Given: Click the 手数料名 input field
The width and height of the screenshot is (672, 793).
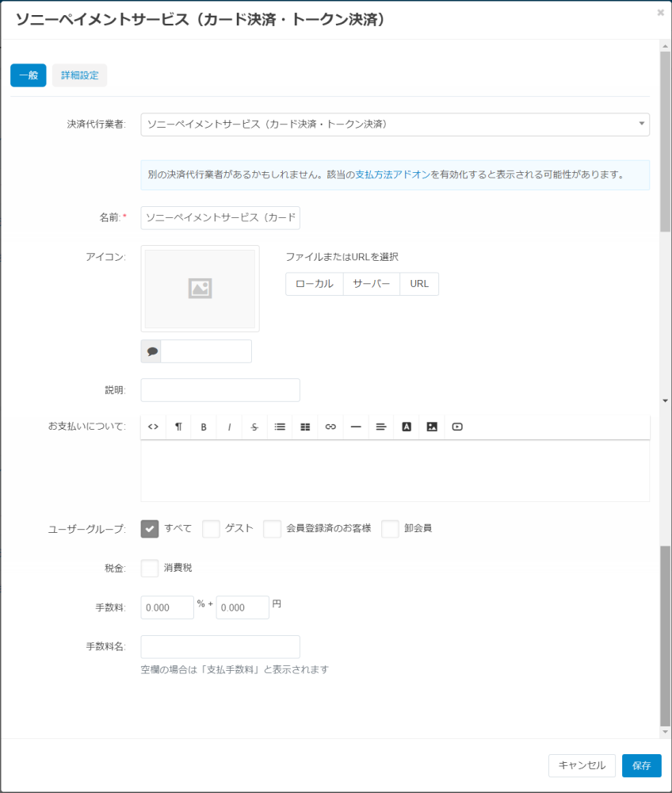Looking at the screenshot, I should click(x=220, y=647).
